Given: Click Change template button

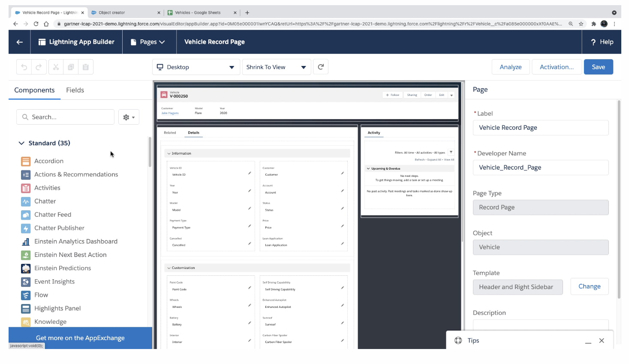Looking at the screenshot, I should point(589,286).
